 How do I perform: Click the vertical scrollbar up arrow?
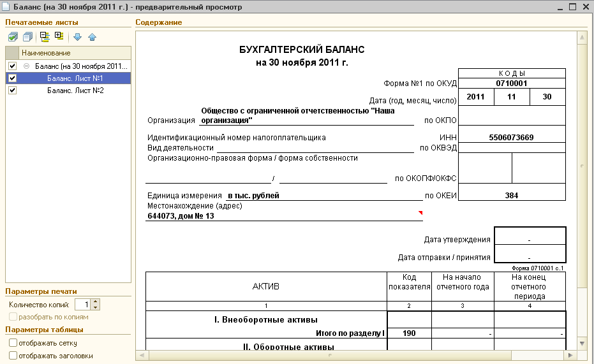click(582, 38)
